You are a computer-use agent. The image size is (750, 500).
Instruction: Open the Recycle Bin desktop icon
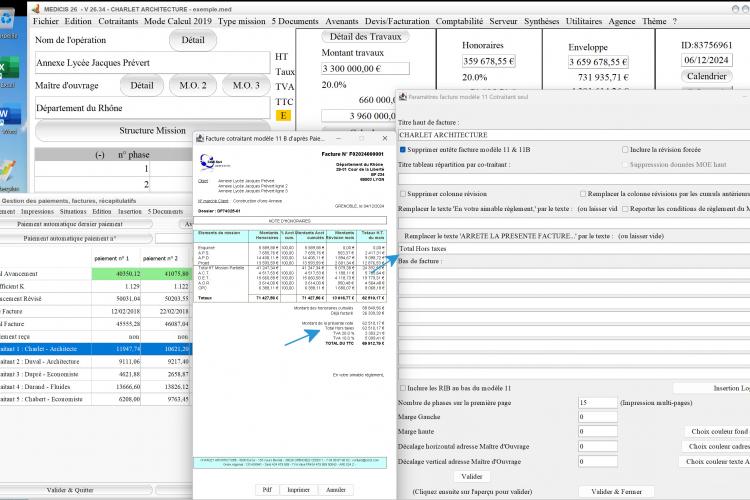coord(7,22)
